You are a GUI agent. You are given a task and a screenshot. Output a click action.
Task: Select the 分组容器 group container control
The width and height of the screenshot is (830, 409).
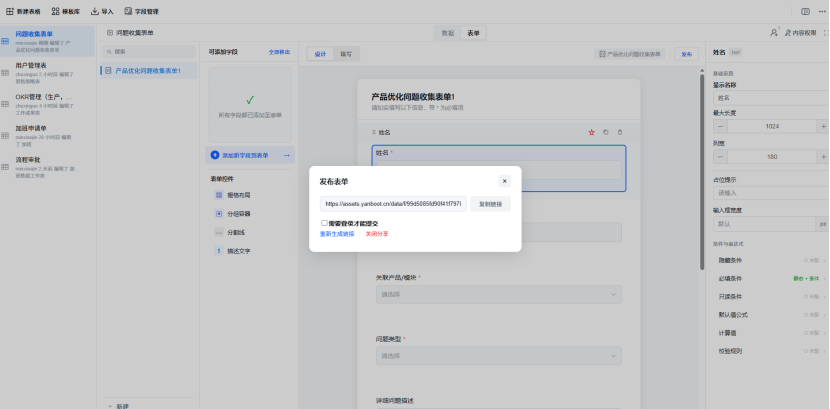(x=233, y=214)
